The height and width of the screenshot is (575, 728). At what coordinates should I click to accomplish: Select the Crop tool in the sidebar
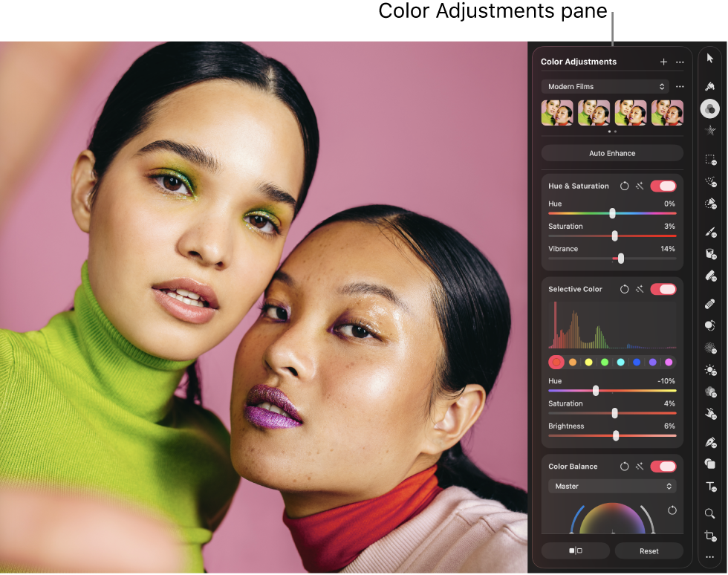click(709, 535)
